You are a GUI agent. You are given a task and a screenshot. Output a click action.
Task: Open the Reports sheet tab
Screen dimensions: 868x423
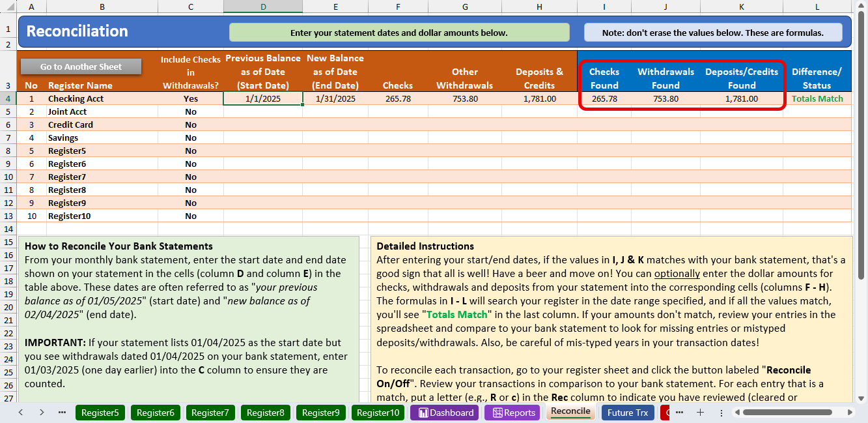click(x=513, y=413)
